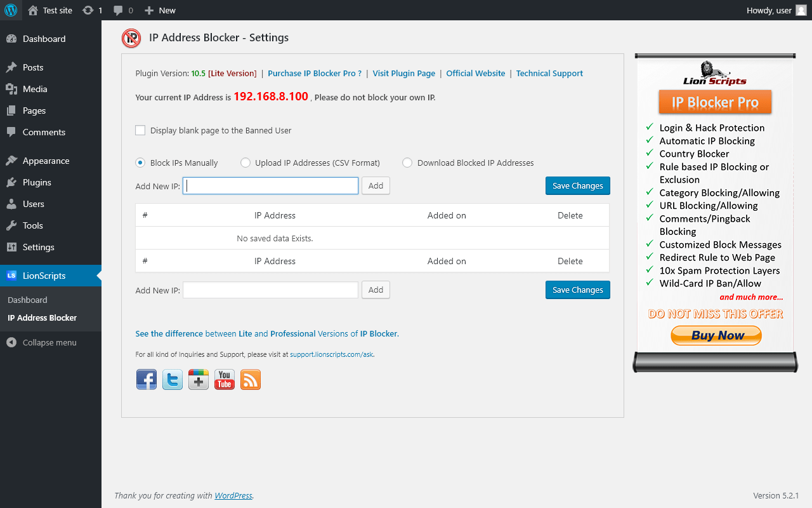Open the Settings menu item

51,247
